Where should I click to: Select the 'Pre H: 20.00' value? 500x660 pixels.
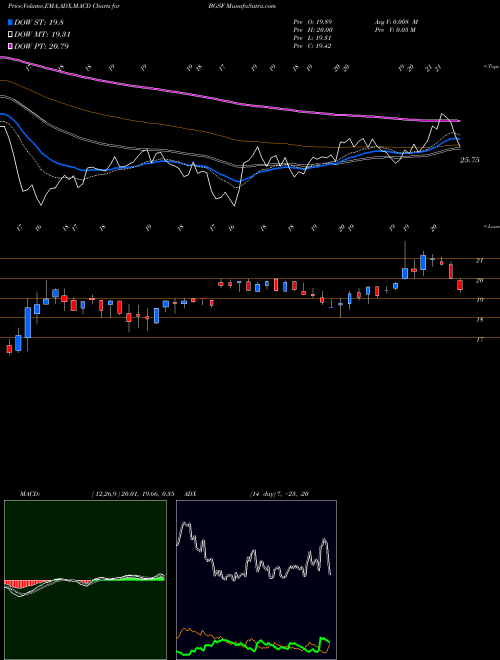[313, 30]
